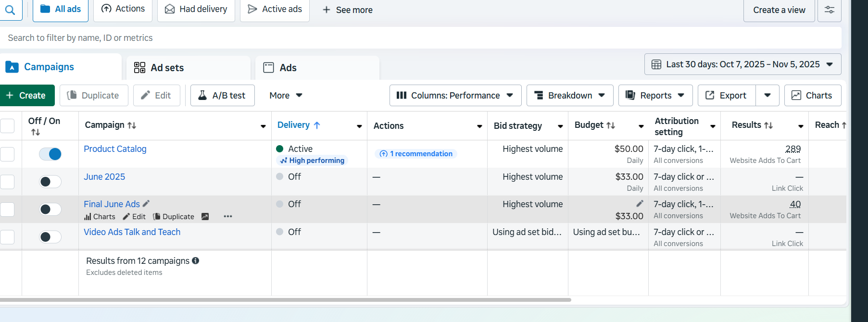Open the date range dropdown
Image resolution: width=868 pixels, height=322 pixels.
click(742, 64)
